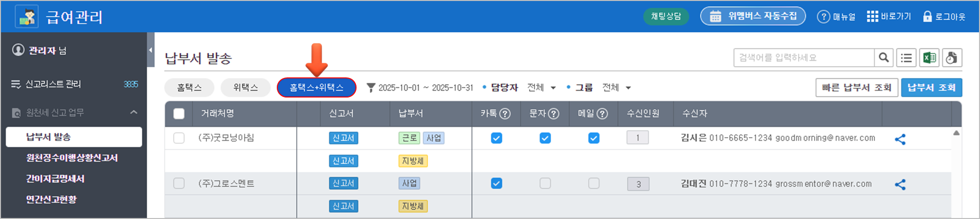
Task: Click the help icon next to 카톡
Action: (x=505, y=114)
